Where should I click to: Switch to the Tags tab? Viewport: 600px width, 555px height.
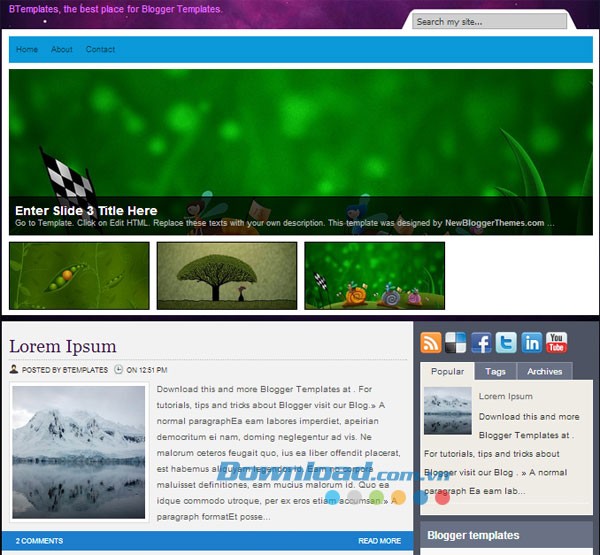(495, 371)
